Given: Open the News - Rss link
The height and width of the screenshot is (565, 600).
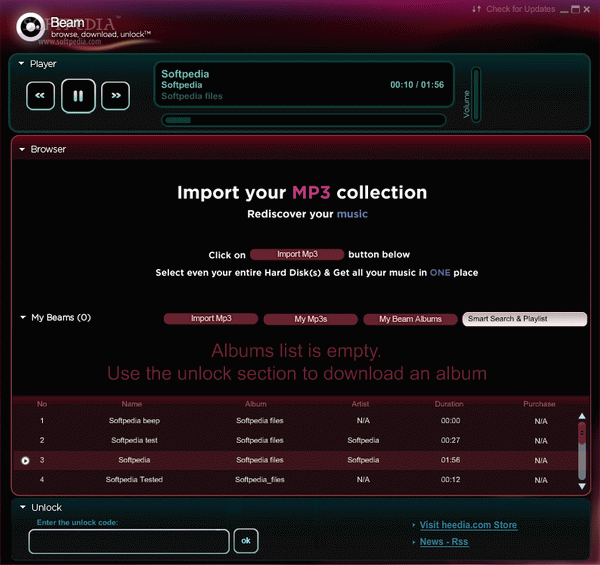Looking at the screenshot, I should click(x=444, y=542).
